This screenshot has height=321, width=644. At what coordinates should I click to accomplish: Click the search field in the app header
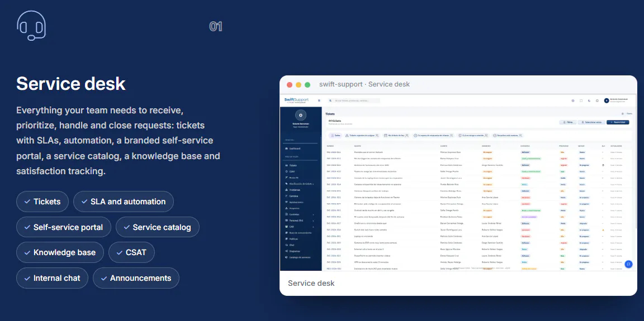pyautogui.click(x=354, y=100)
